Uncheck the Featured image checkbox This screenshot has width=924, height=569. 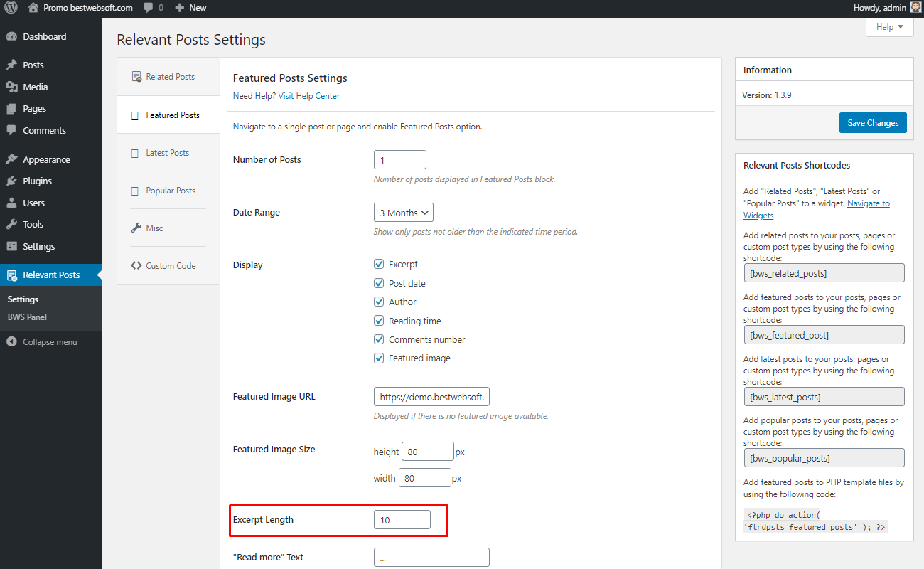379,358
